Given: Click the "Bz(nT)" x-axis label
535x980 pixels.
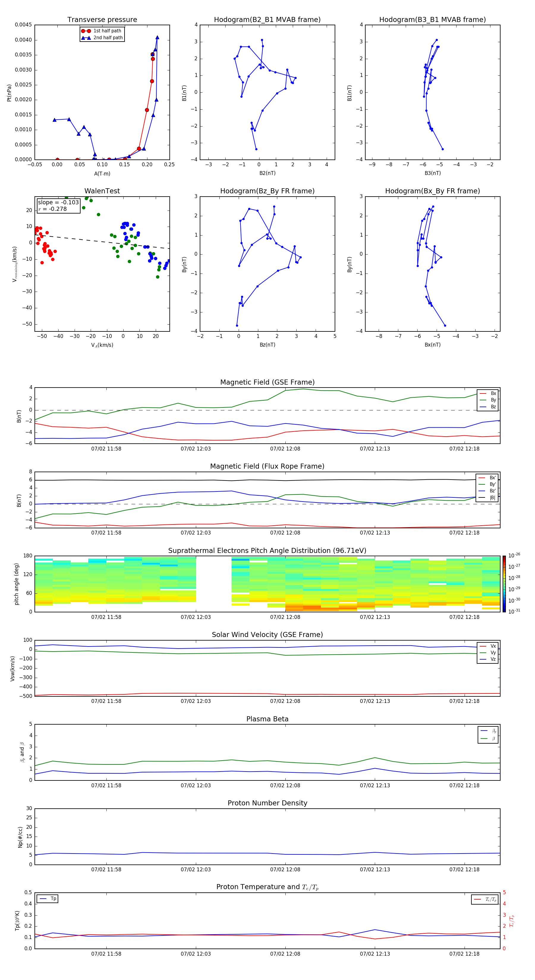Looking at the screenshot, I should (267, 345).
